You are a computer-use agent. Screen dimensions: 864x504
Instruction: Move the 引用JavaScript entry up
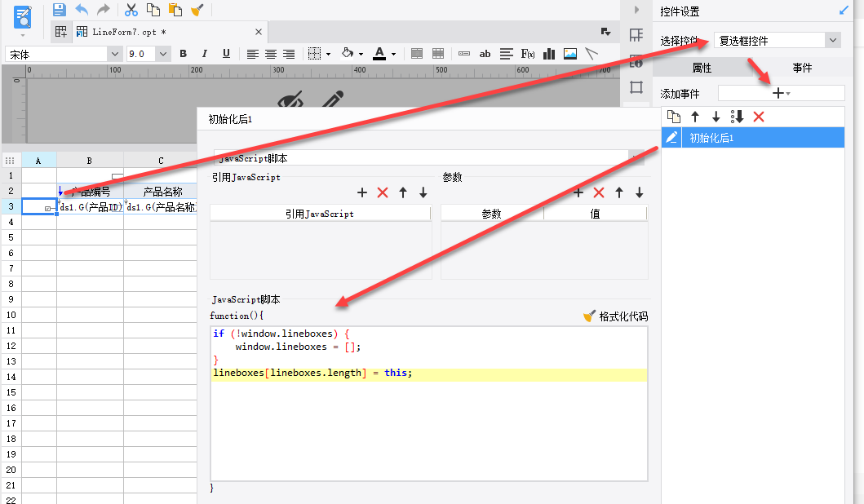[x=403, y=192]
